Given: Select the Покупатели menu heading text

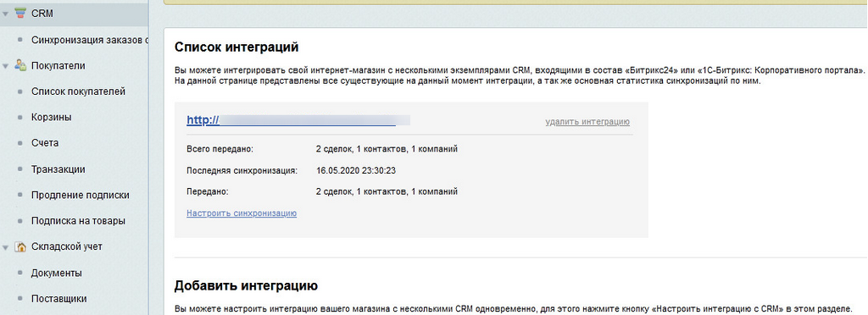Looking at the screenshot, I should (x=58, y=66).
